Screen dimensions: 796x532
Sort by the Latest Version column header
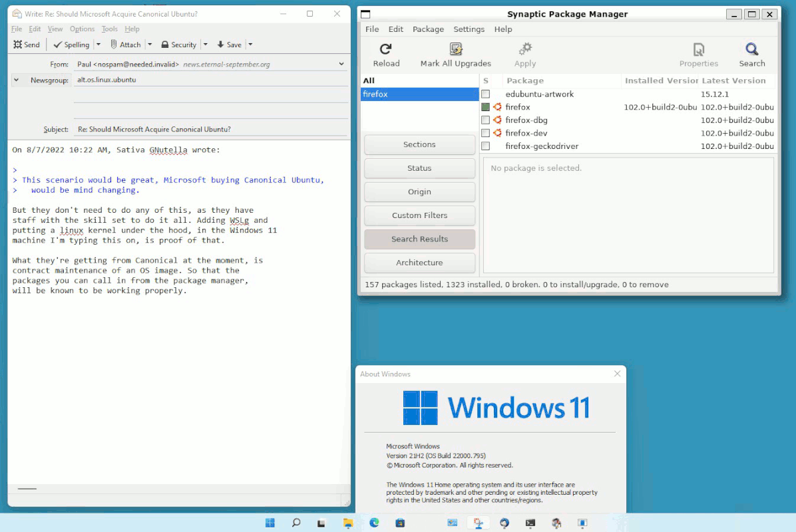pyautogui.click(x=737, y=80)
